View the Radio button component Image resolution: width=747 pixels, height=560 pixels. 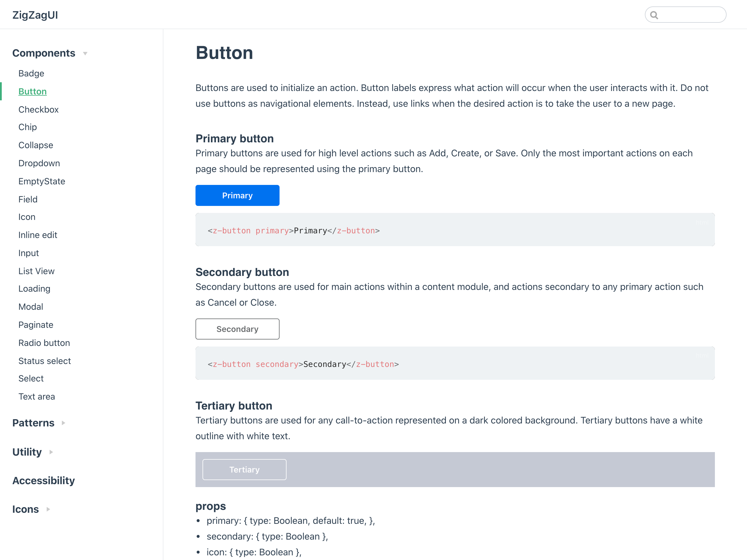44,343
